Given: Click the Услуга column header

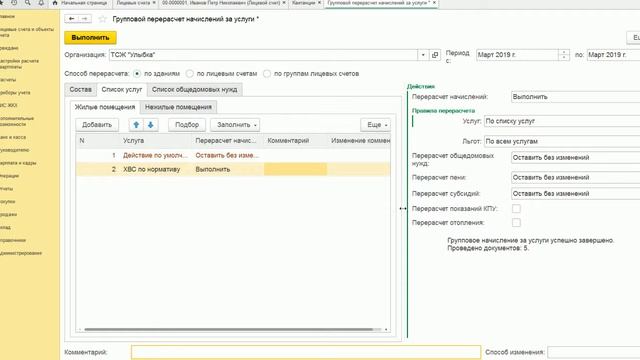Looking at the screenshot, I should click(x=156, y=140).
